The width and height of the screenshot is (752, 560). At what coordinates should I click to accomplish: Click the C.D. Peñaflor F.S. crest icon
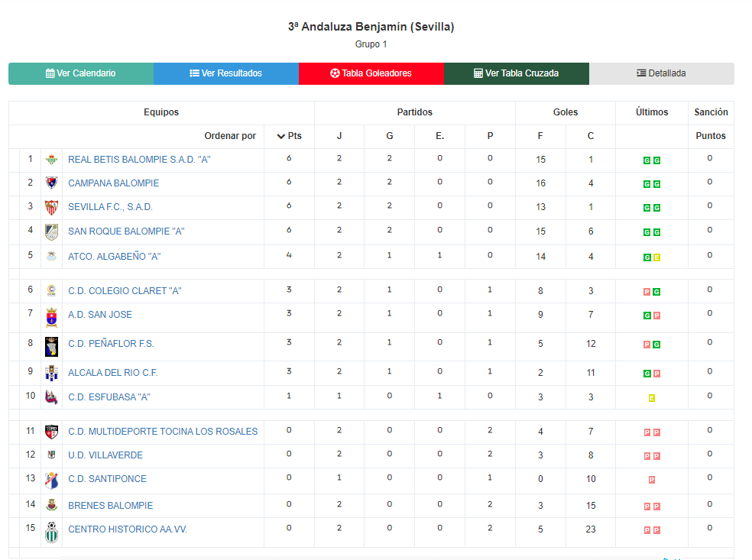coord(51,347)
